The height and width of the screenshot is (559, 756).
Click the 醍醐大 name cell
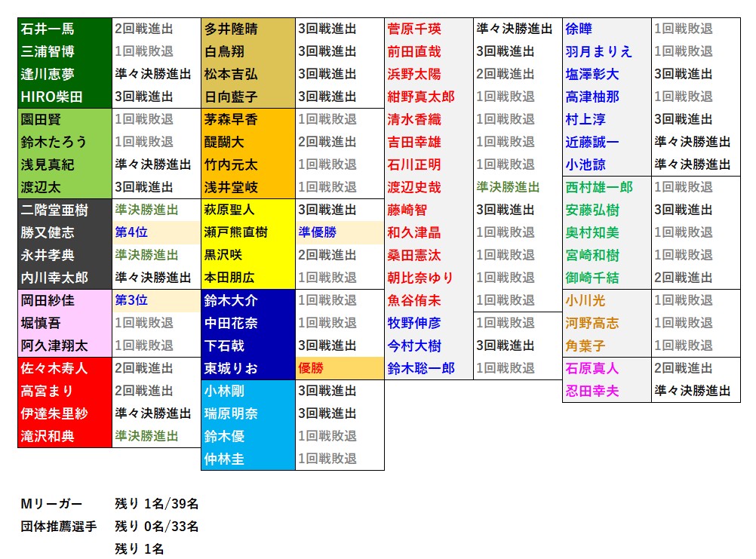click(x=247, y=142)
